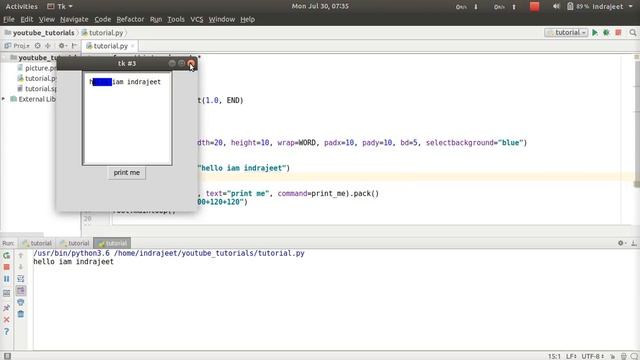Open the File menu
Screen dimensions: 640x360
(x=9, y=19)
